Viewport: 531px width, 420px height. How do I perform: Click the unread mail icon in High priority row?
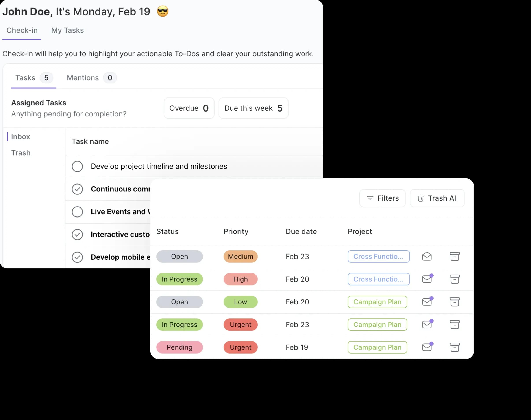coord(427,279)
